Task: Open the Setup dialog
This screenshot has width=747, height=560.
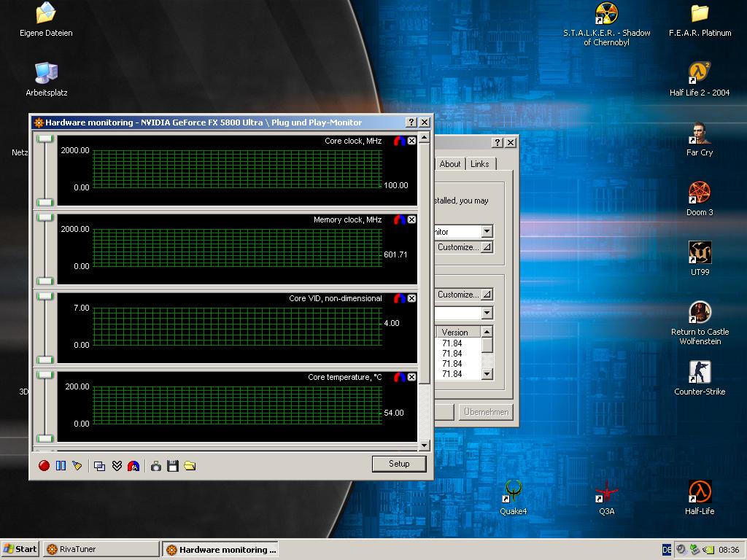Action: click(399, 464)
